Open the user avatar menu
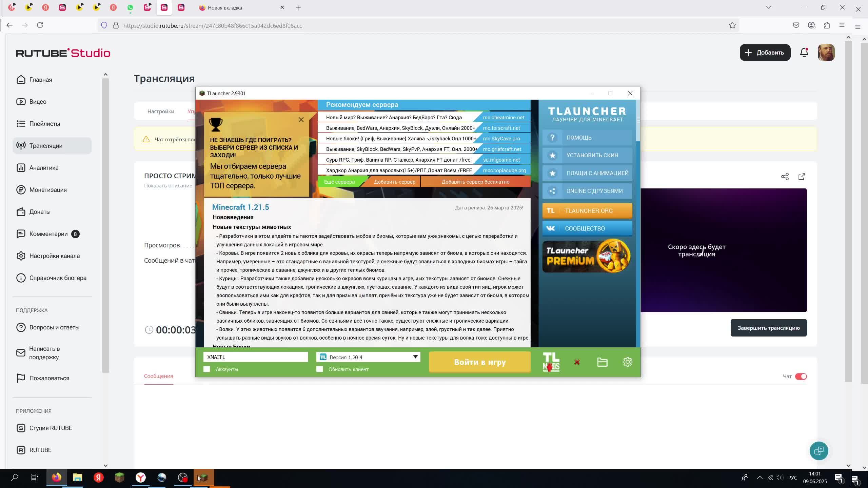This screenshot has height=488, width=868. click(x=826, y=53)
